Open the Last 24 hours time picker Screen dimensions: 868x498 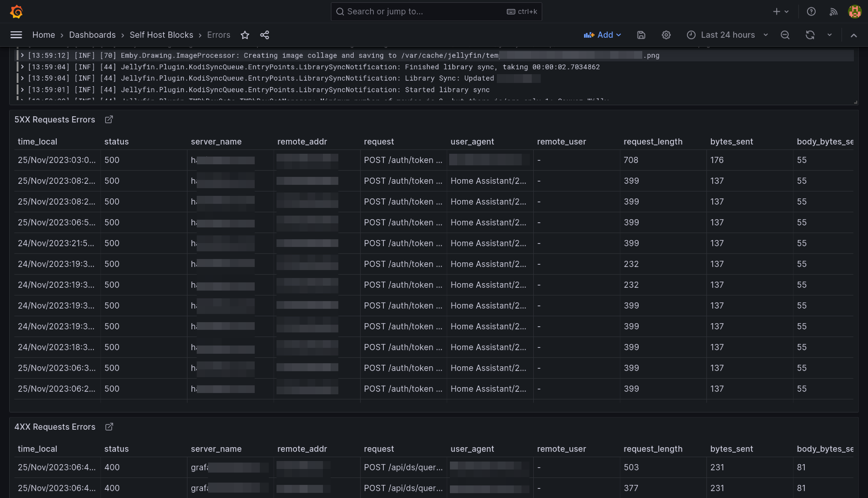[x=727, y=35]
